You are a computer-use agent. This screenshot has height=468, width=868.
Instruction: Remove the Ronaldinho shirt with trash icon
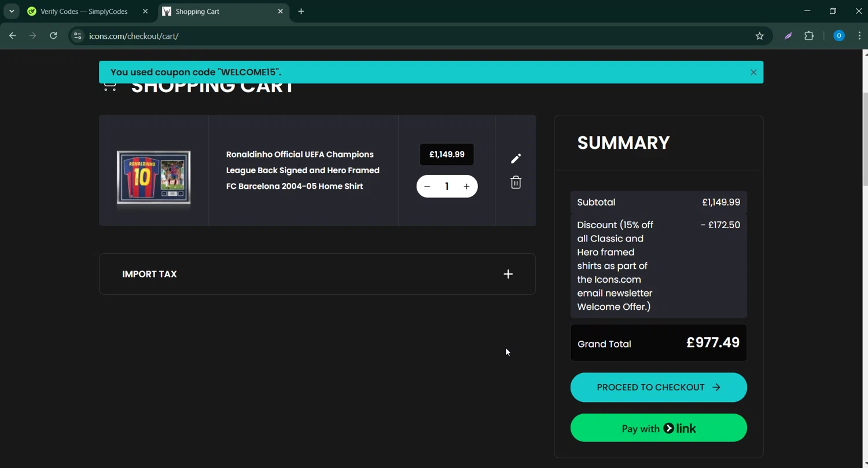click(x=516, y=182)
